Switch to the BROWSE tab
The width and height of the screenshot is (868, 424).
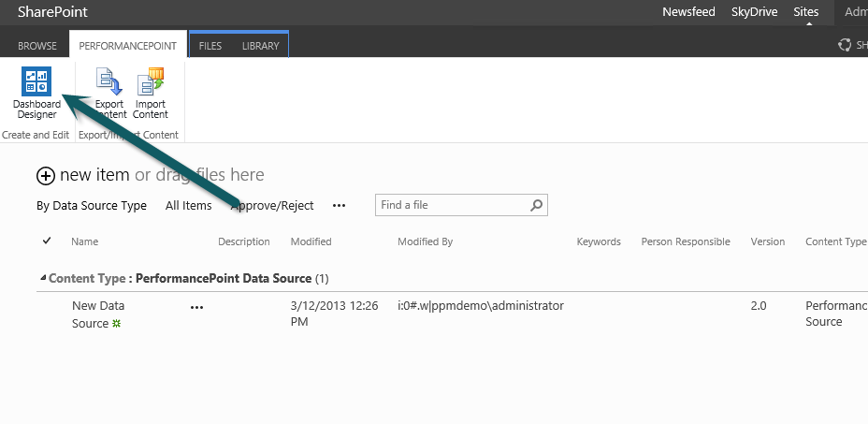point(37,46)
